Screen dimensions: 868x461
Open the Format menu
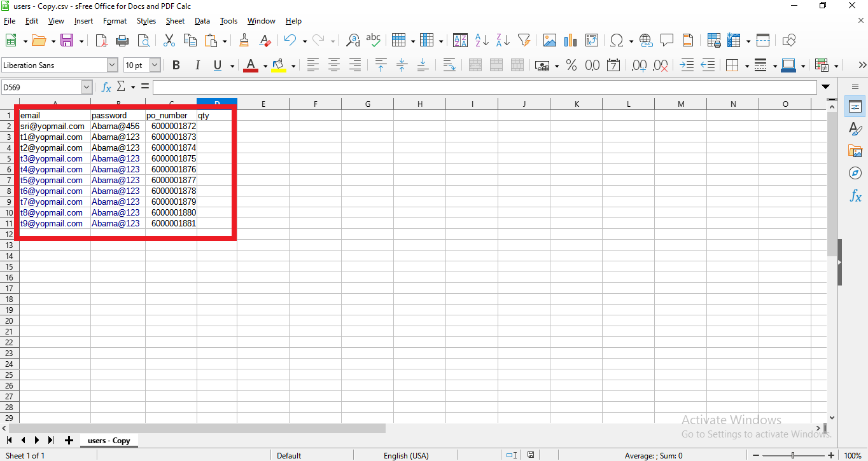point(115,21)
